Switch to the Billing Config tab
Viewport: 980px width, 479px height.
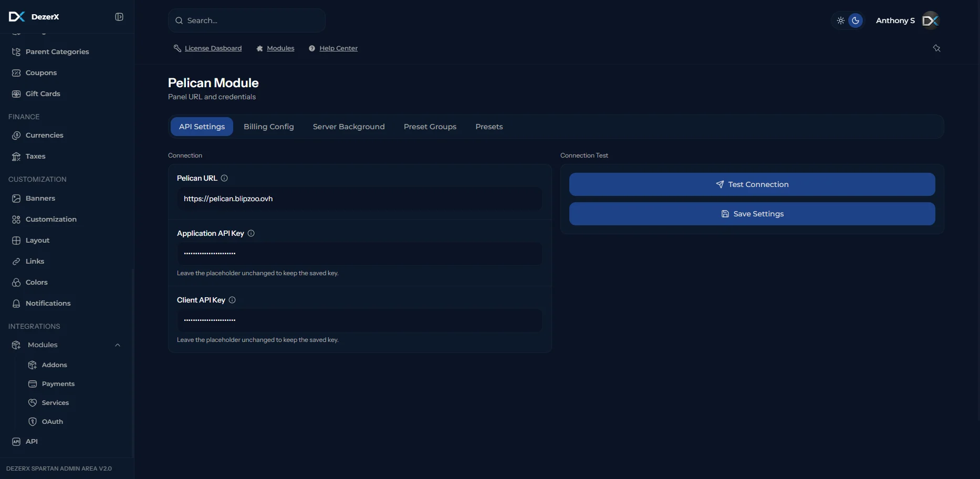(x=269, y=127)
